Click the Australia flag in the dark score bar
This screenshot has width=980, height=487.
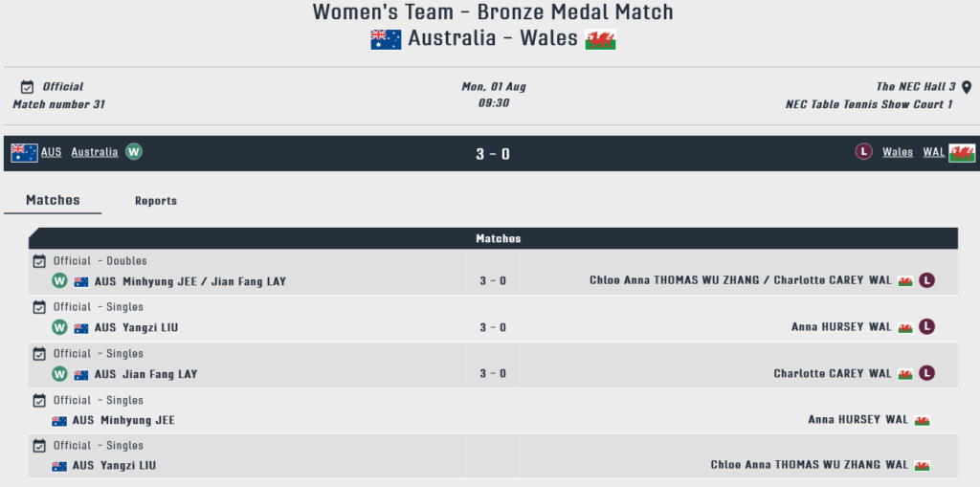[x=24, y=152]
